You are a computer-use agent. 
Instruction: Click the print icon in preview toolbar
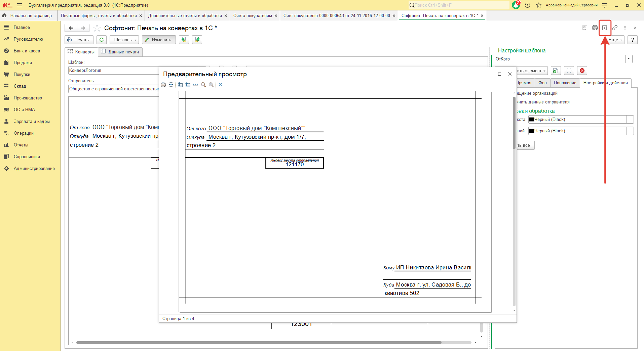click(163, 85)
